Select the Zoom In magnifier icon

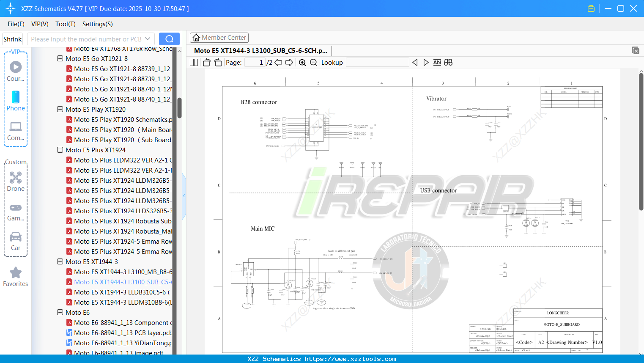[302, 62]
